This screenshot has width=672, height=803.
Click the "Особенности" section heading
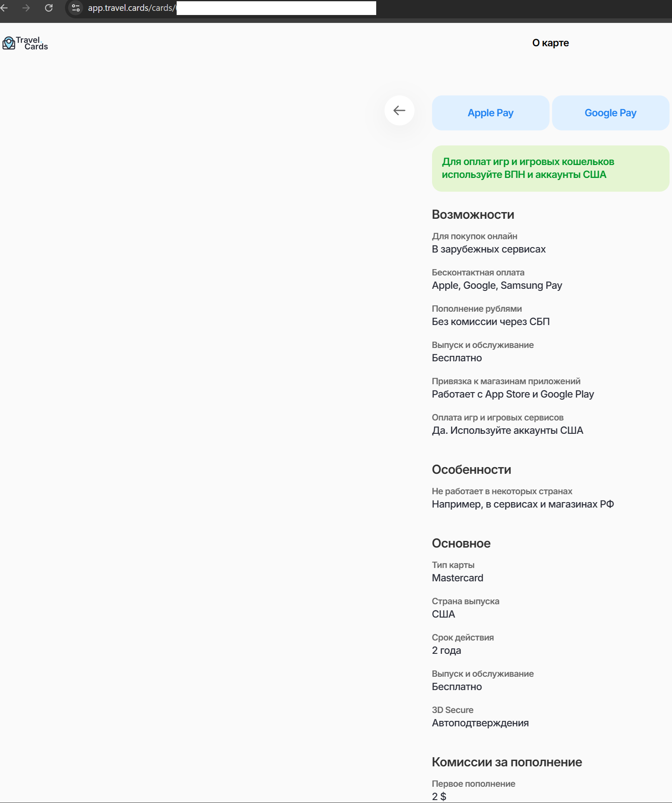pyautogui.click(x=471, y=470)
